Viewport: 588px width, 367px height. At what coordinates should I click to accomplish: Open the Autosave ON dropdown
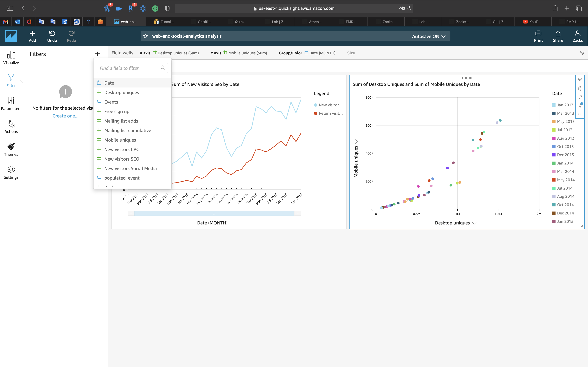coord(429,36)
